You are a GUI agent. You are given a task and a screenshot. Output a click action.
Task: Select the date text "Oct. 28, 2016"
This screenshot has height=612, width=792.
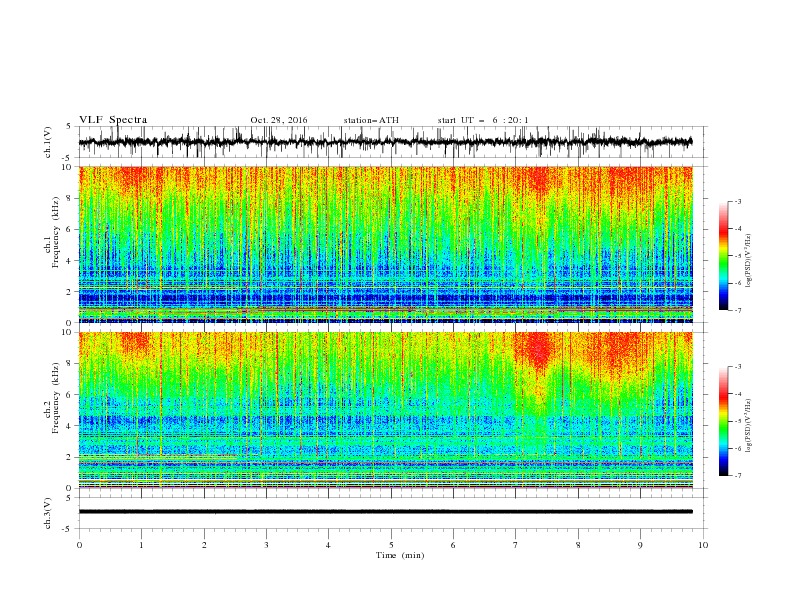tap(279, 120)
